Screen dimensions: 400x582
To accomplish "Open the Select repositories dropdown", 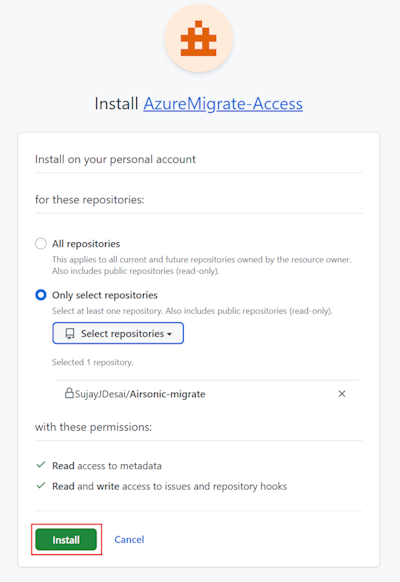I will click(x=118, y=333).
